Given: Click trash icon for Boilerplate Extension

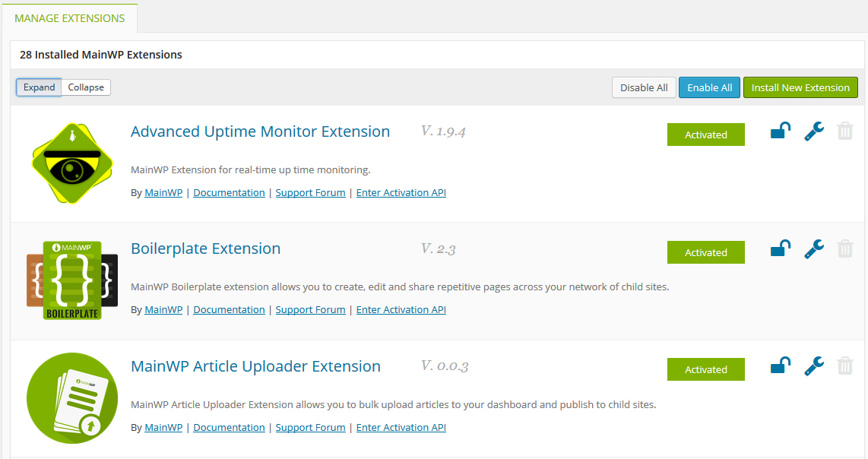Looking at the screenshot, I should pos(844,248).
